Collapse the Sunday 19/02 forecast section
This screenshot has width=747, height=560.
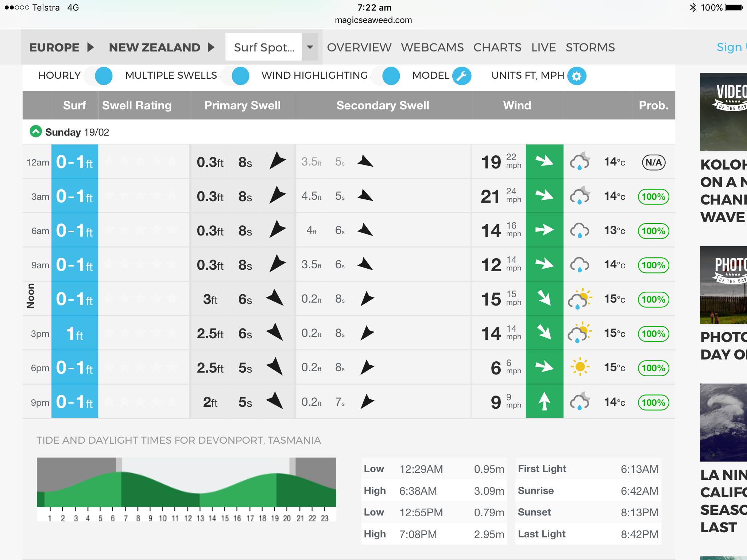pos(36,132)
